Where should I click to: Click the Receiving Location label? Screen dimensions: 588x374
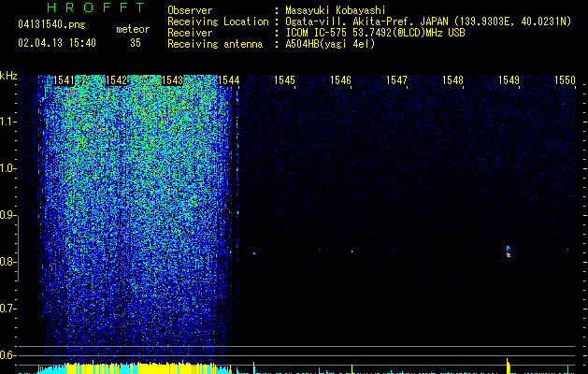pyautogui.click(x=218, y=22)
